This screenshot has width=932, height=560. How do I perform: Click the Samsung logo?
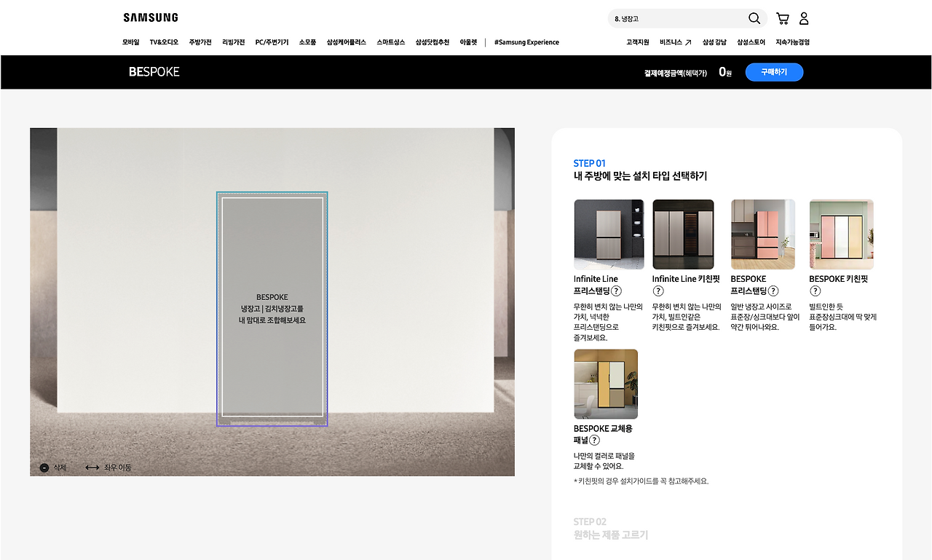coord(151,17)
